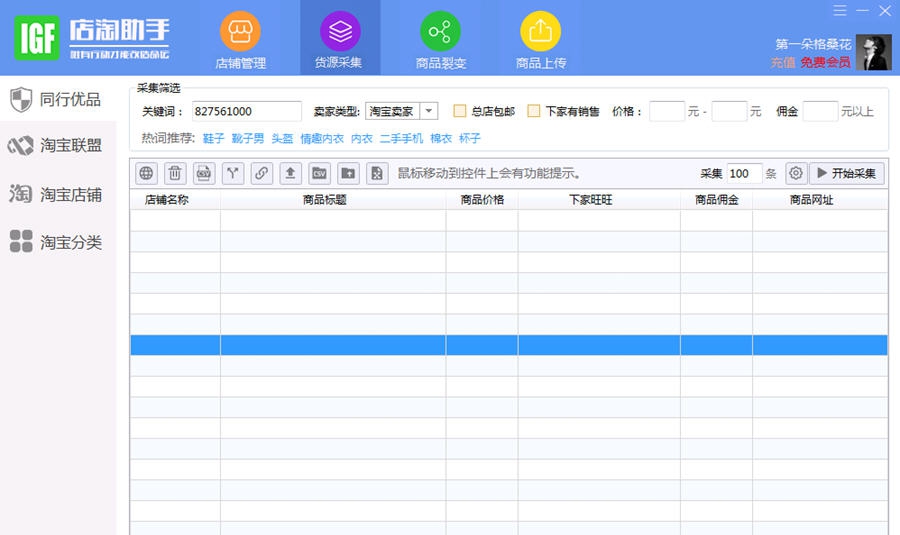Click the 关键词 keyword input field
The image size is (900, 535).
click(247, 111)
